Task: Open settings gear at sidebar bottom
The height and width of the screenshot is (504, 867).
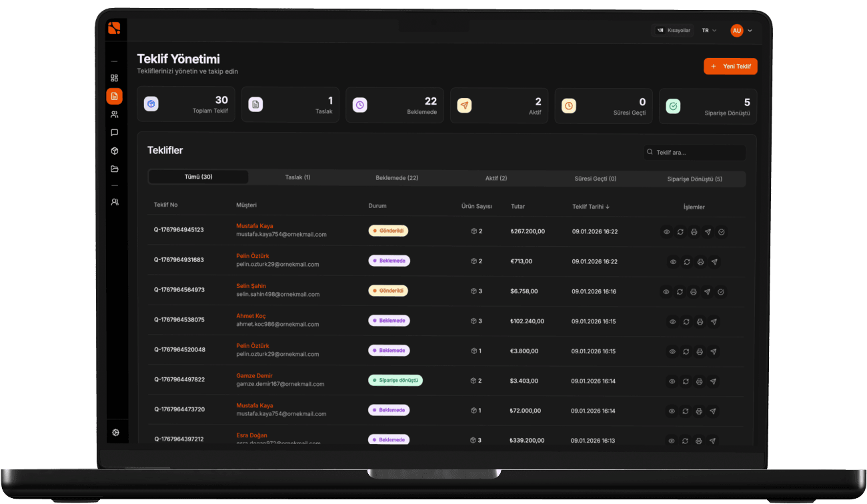Action: 115,433
